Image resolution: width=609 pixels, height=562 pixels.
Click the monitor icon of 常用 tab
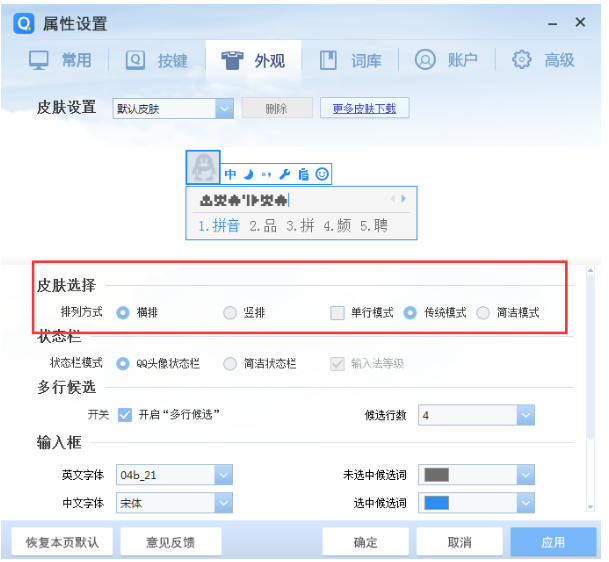(39, 60)
